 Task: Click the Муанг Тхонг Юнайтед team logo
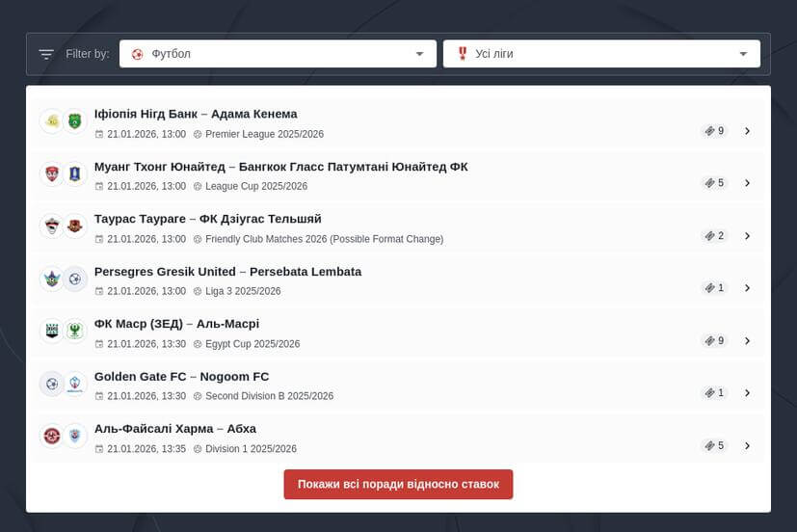[x=51, y=174]
